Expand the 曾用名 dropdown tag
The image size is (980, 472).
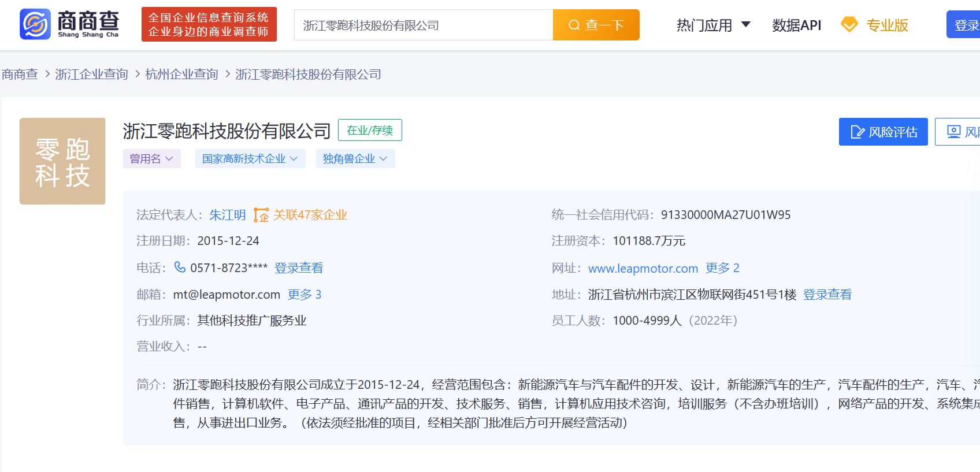click(152, 159)
